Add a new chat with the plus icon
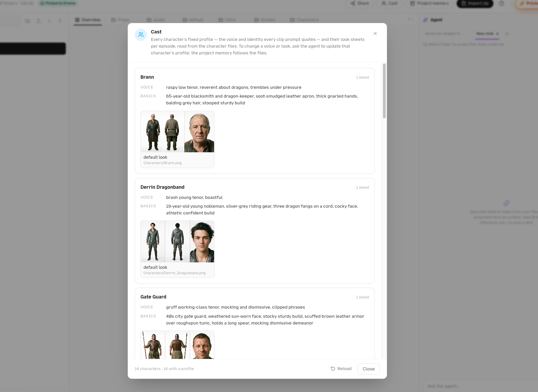The height and width of the screenshot is (392, 538). [507, 33]
